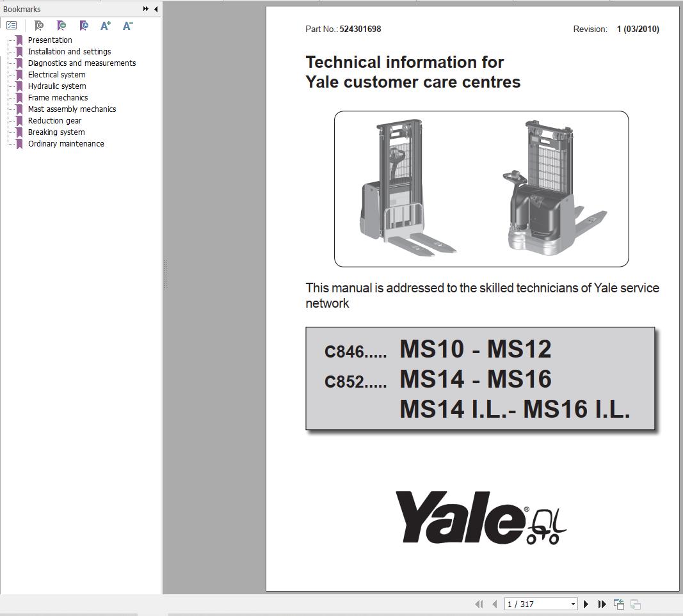683x616 pixels.
Task: Decrease bookmark text size with A- icon
Action: (127, 26)
